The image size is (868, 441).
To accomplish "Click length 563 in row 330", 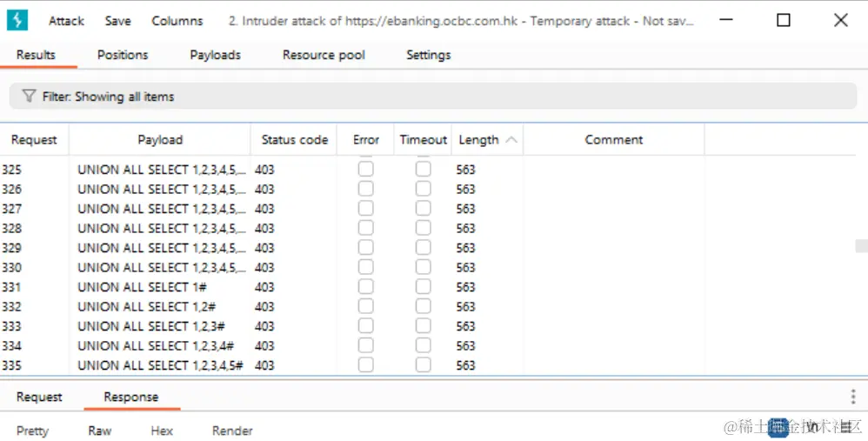I will click(x=465, y=268).
